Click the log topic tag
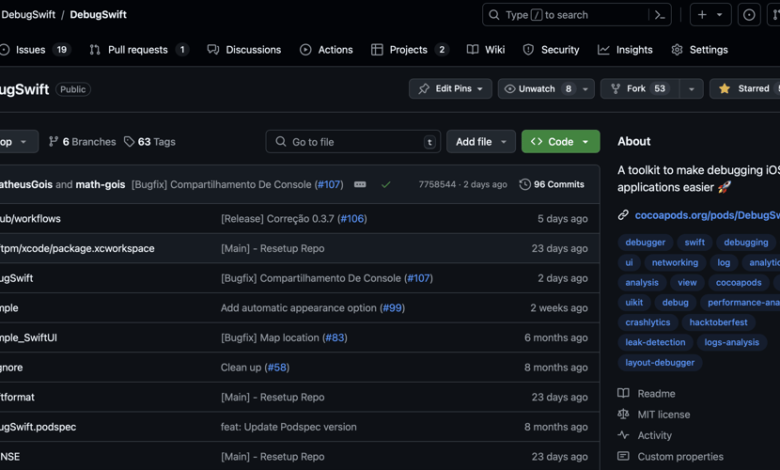This screenshot has height=470, width=780. click(x=723, y=263)
